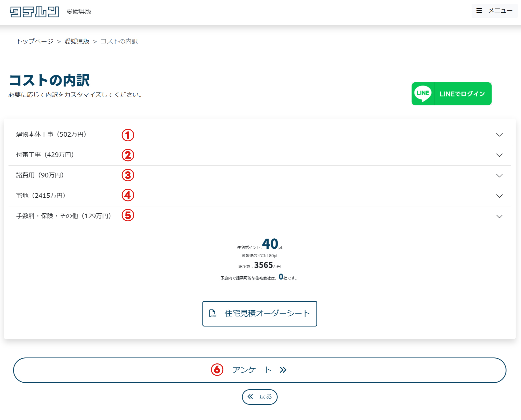This screenshot has height=420, width=521.
Task: Go to トップページ breadcrumb link
Action: pos(35,41)
